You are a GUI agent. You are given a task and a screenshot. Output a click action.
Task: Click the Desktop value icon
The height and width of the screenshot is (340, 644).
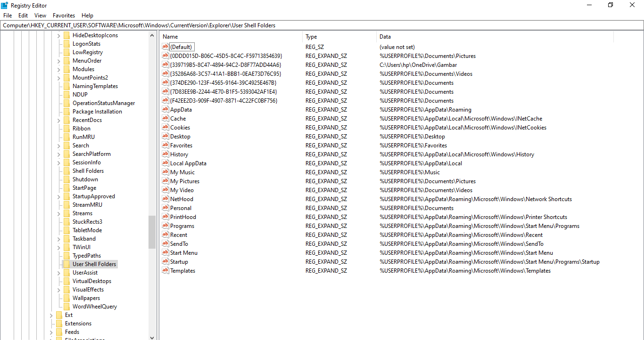point(165,136)
